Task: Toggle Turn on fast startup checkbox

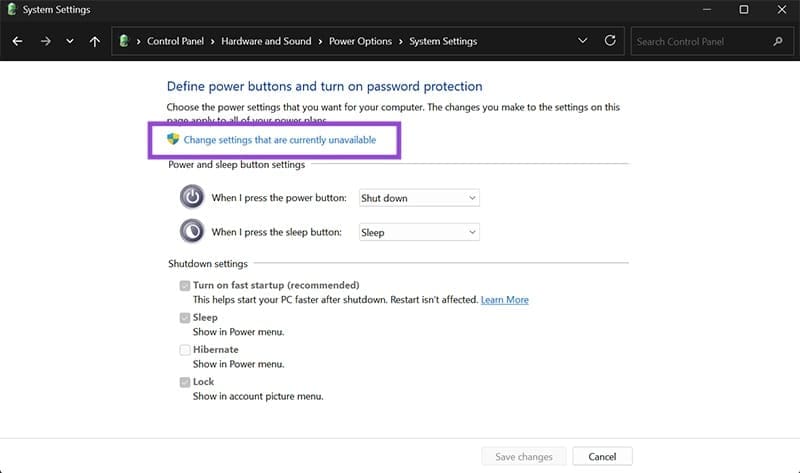Action: [x=185, y=286]
